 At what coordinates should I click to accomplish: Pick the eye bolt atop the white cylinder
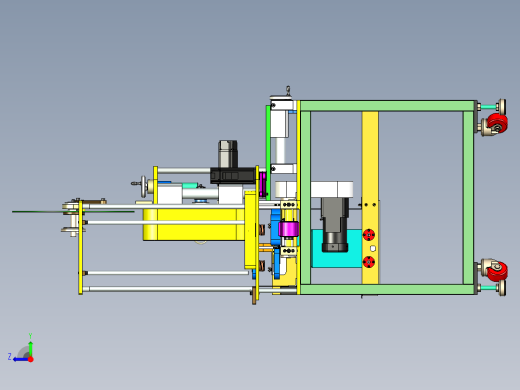pos(288,90)
